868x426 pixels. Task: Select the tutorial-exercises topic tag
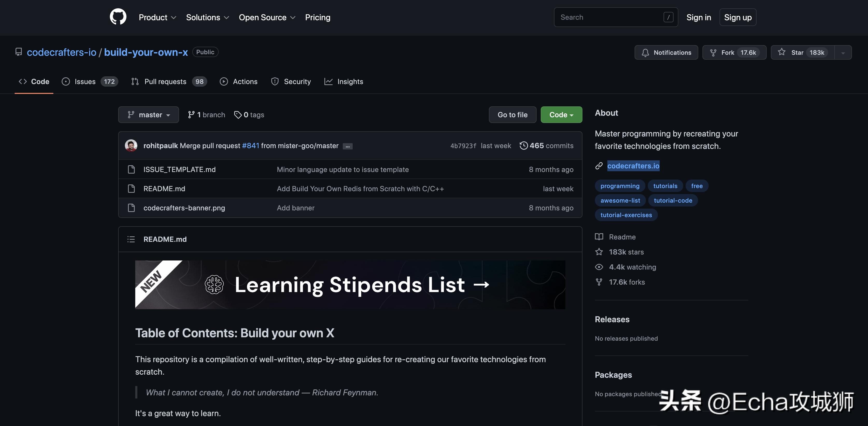(626, 215)
